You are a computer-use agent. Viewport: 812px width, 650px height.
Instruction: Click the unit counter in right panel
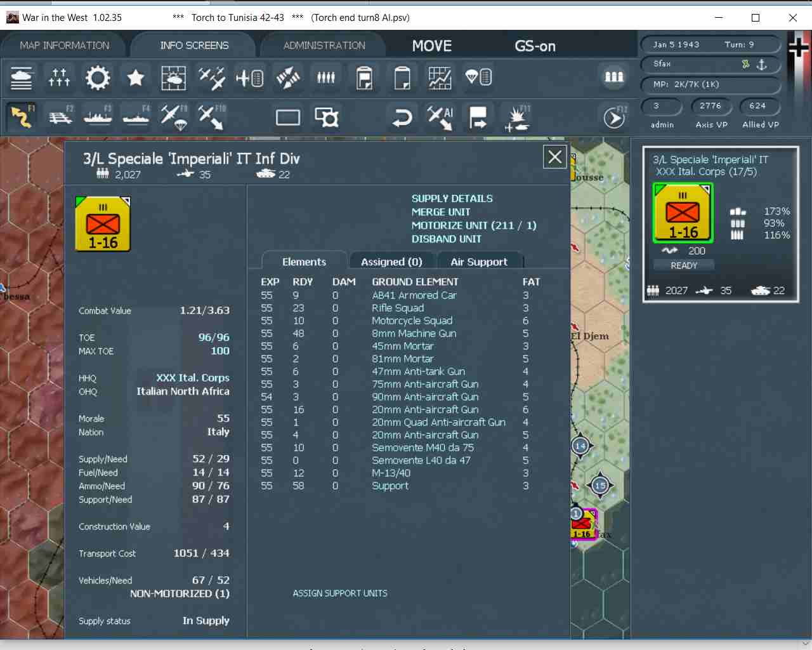(683, 213)
